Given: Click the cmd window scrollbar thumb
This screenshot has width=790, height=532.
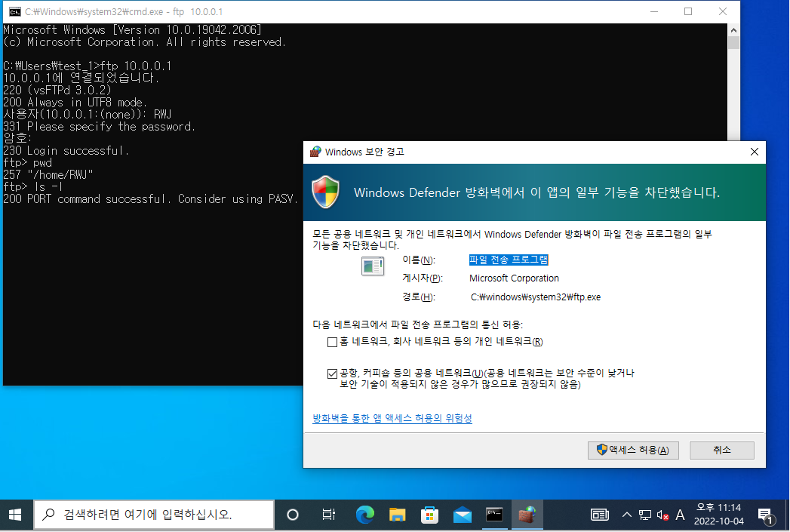Looking at the screenshot, I should click(733, 43).
